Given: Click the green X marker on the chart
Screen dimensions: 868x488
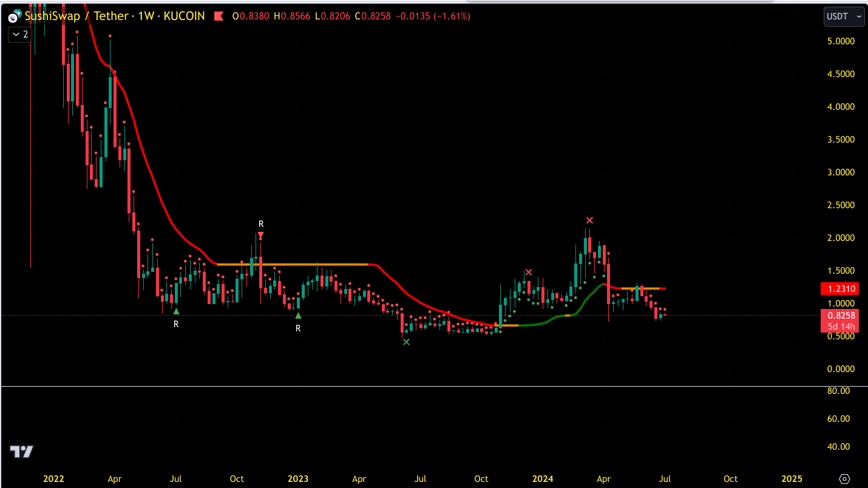Looking at the screenshot, I should (x=406, y=342).
